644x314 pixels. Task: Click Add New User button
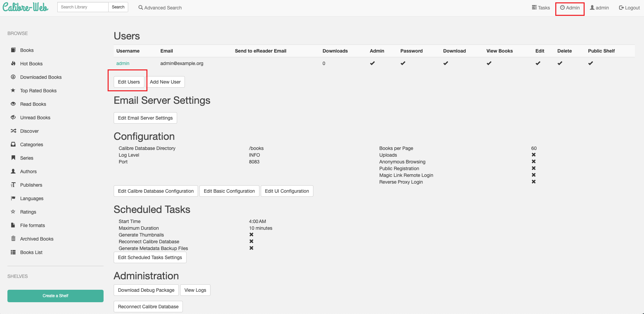tap(165, 82)
